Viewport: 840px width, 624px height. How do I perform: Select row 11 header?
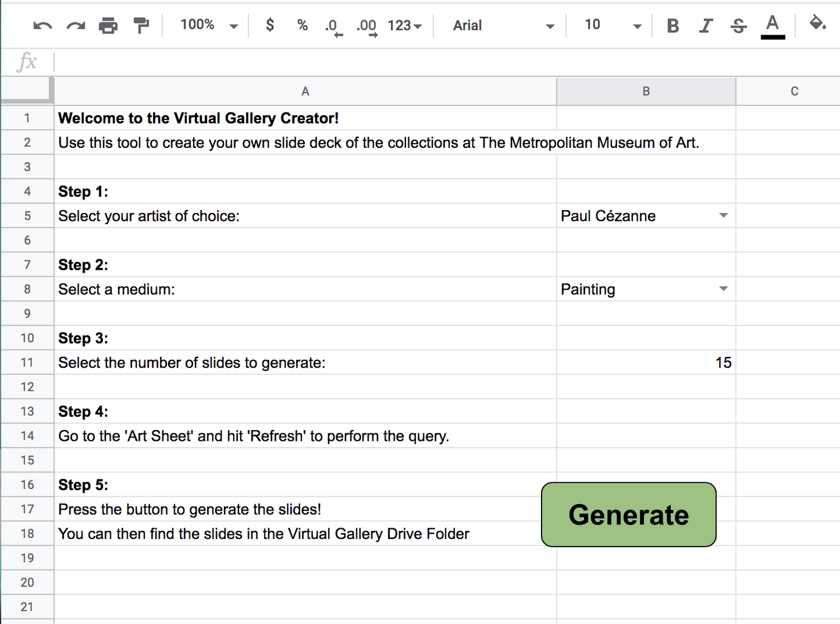point(27,362)
